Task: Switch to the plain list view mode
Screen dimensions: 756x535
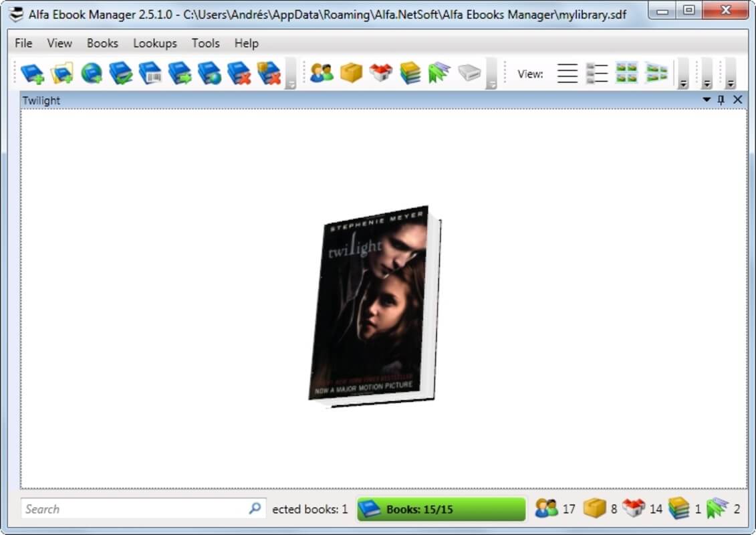Action: (567, 73)
